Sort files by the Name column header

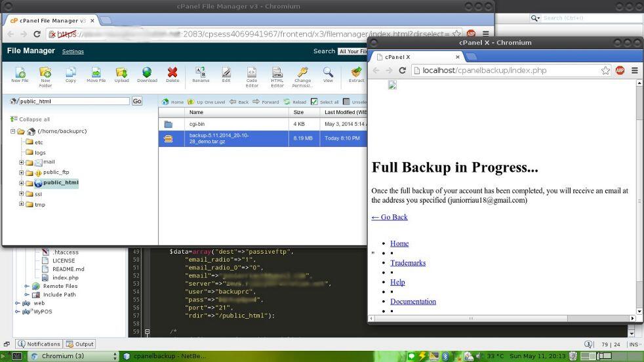[x=237, y=112]
